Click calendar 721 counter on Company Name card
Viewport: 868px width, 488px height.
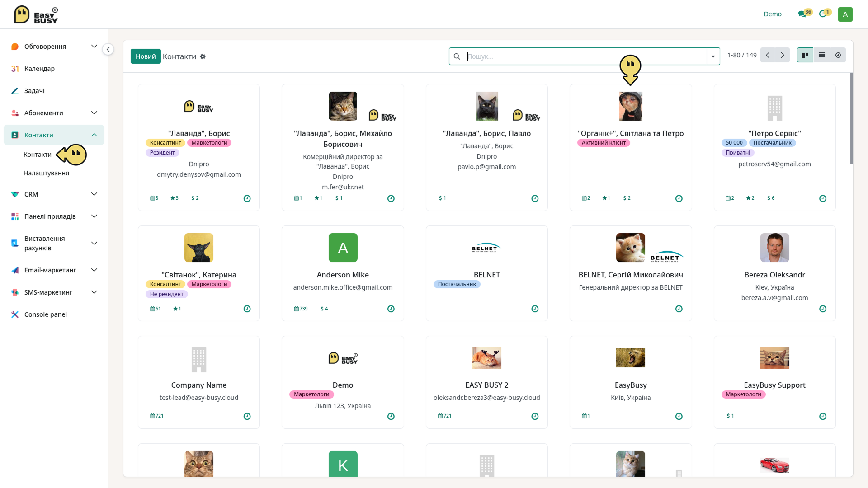click(x=157, y=416)
